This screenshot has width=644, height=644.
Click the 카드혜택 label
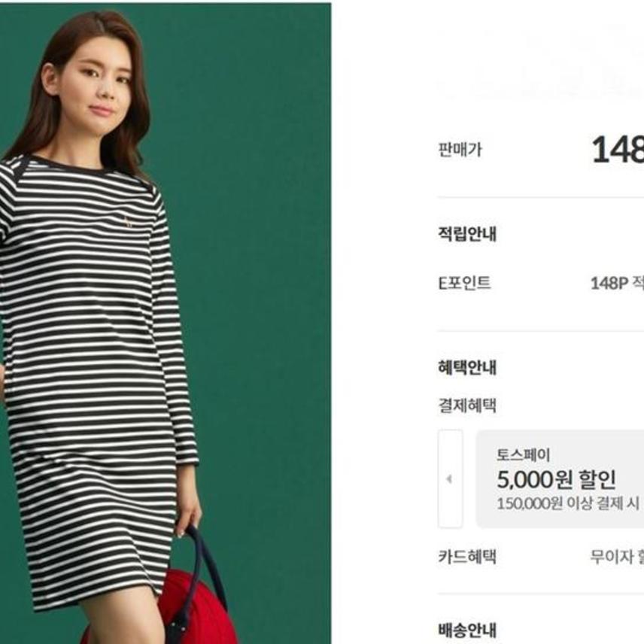pyautogui.click(x=467, y=557)
